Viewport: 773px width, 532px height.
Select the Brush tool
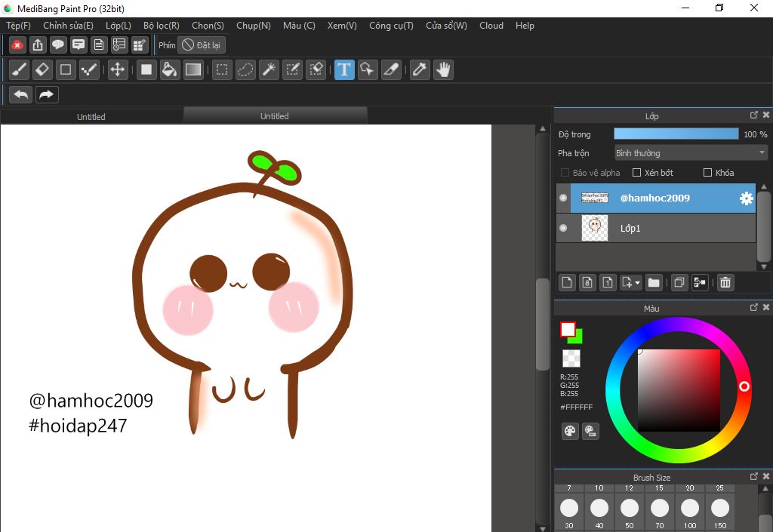(20, 70)
